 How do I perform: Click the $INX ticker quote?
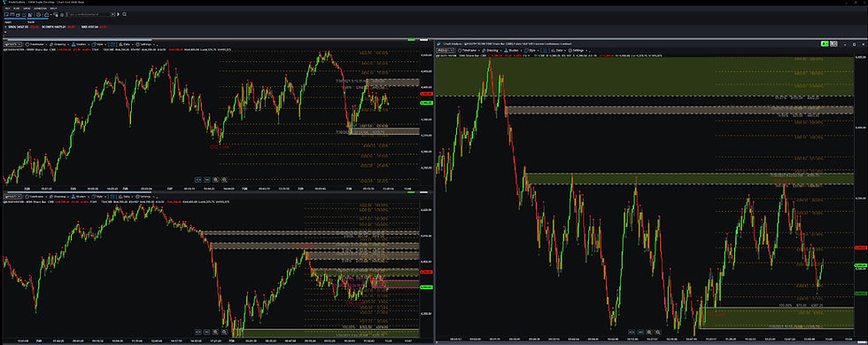point(94,27)
